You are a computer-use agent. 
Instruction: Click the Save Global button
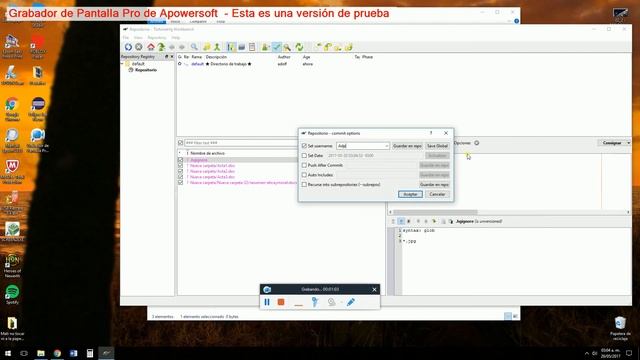click(x=437, y=146)
